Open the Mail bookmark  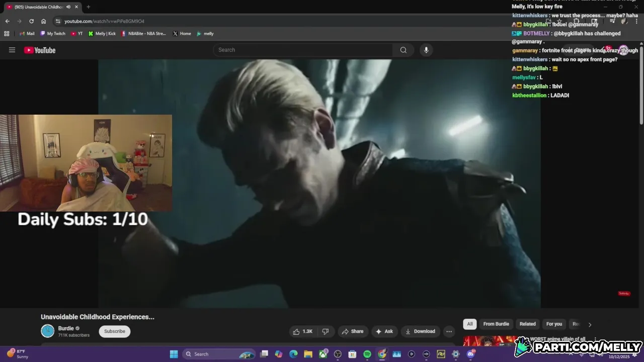(27, 34)
